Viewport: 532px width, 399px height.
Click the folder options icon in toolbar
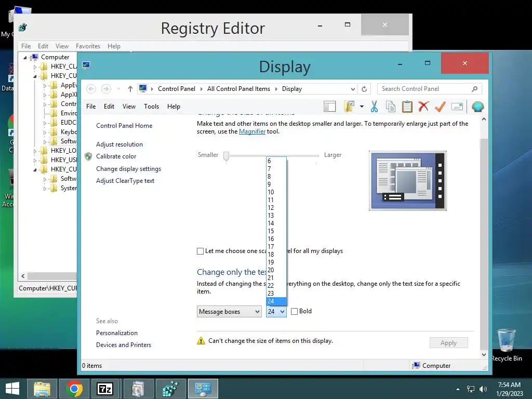(x=349, y=107)
